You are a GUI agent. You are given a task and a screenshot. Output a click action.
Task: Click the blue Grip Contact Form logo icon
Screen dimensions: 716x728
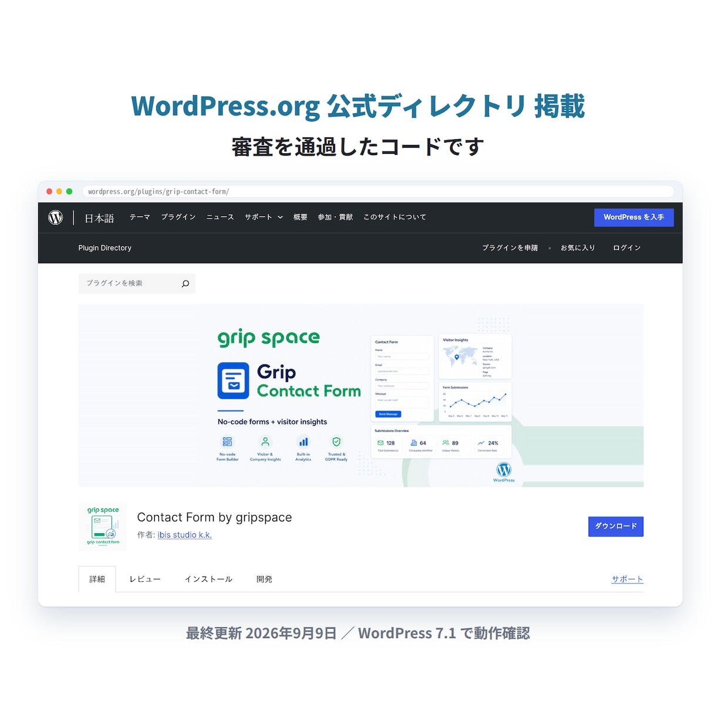coord(233,380)
